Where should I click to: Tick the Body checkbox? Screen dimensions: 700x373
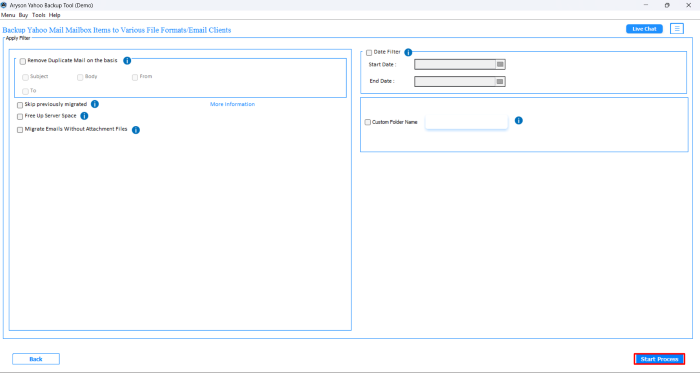click(x=80, y=78)
